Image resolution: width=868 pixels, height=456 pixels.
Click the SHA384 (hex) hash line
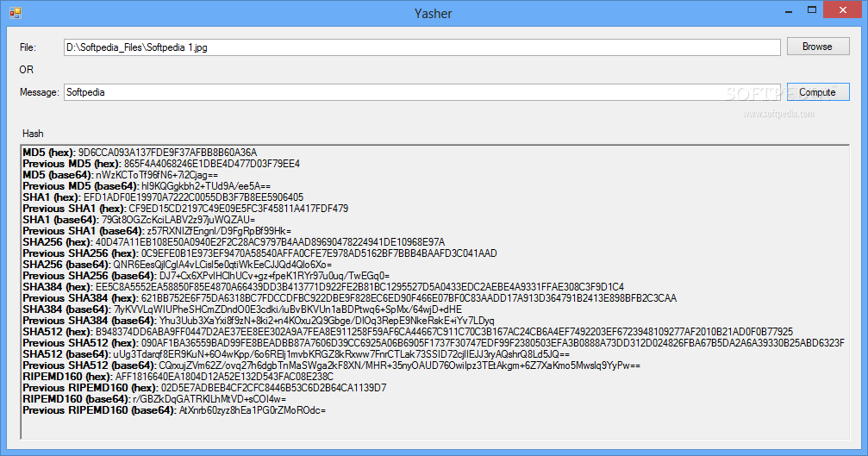(x=323, y=287)
